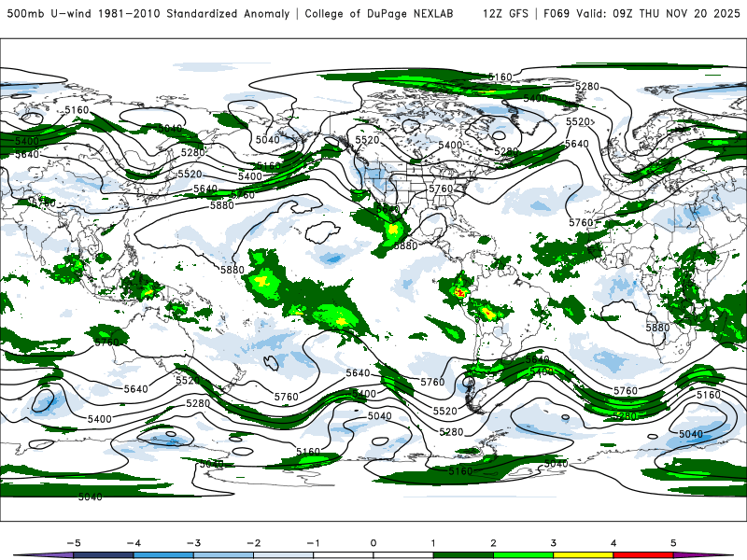Click the "5880" contour label beside Mexico

pyautogui.click(x=405, y=245)
